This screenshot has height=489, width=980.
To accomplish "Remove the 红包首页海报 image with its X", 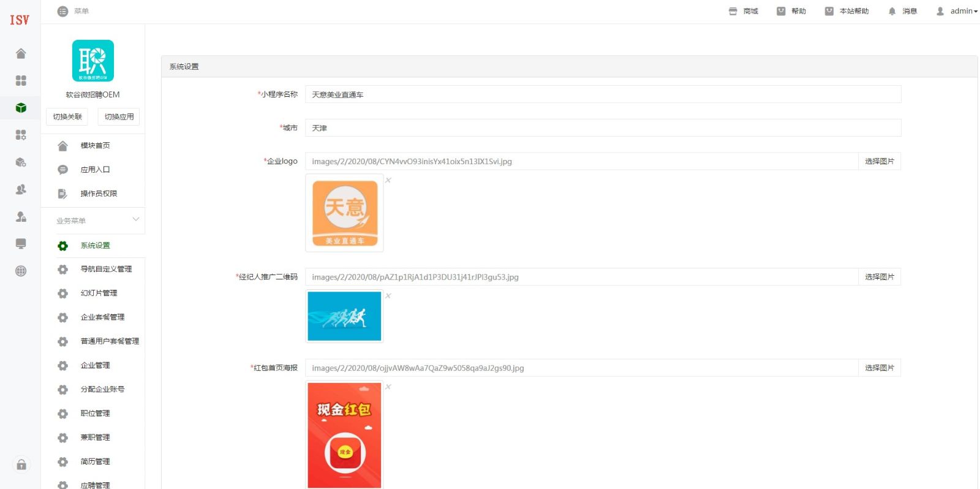I will tap(388, 387).
